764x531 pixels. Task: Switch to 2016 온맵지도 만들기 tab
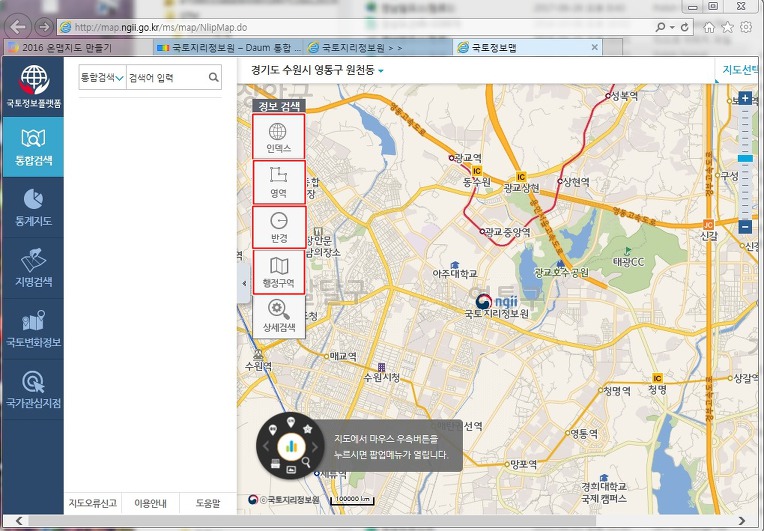tap(78, 48)
